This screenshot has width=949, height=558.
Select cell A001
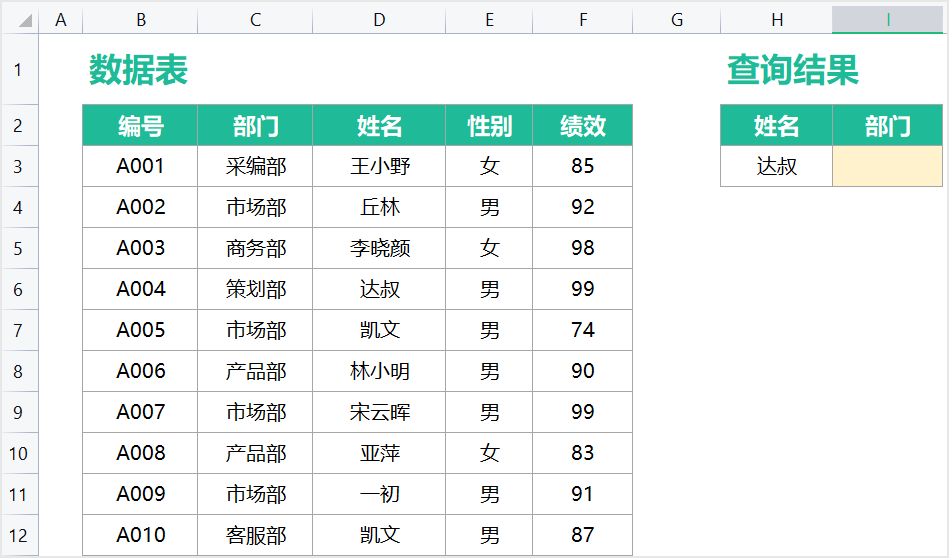[140, 166]
